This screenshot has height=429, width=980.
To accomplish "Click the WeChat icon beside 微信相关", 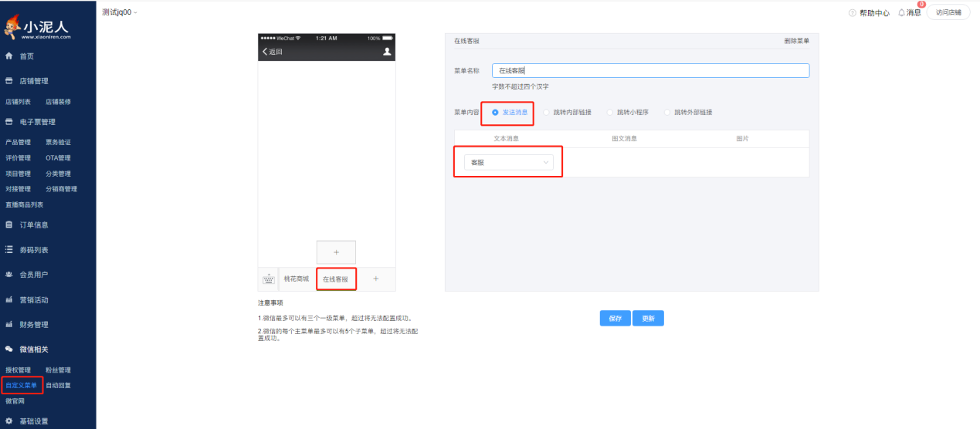I will pos(9,350).
